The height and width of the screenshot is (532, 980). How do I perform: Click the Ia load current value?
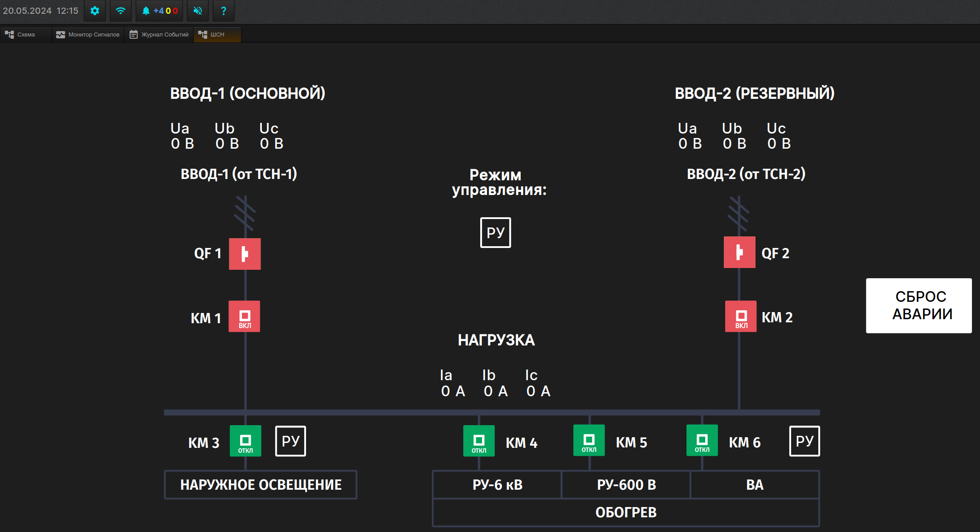click(453, 391)
